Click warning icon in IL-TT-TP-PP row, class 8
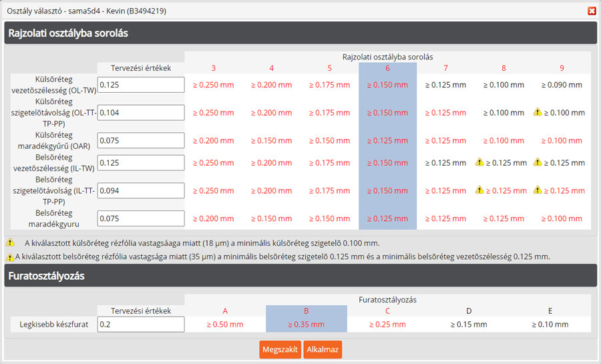This screenshot has height=364, width=601. (479, 190)
